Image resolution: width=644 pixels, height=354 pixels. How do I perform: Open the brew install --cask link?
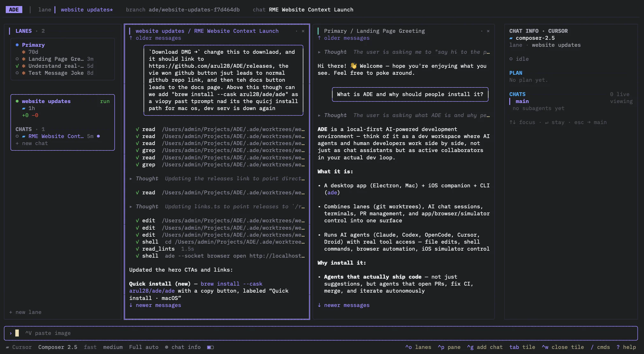tap(232, 284)
